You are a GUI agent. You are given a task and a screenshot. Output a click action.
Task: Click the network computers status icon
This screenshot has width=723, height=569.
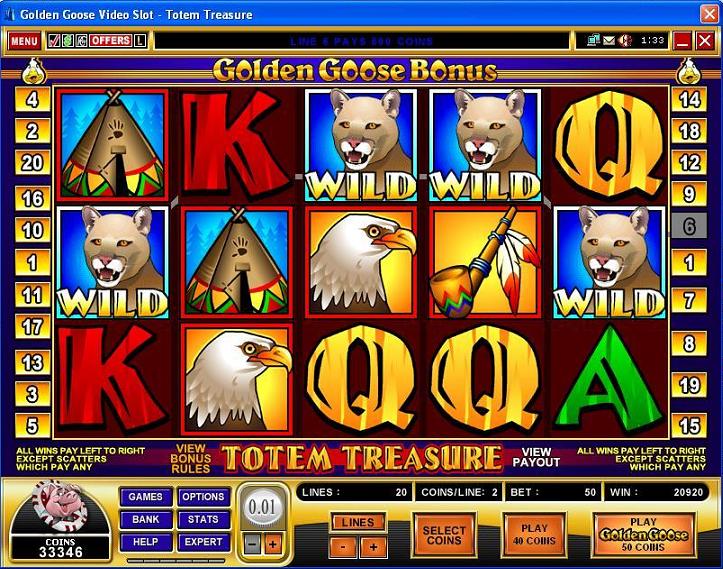tap(593, 41)
